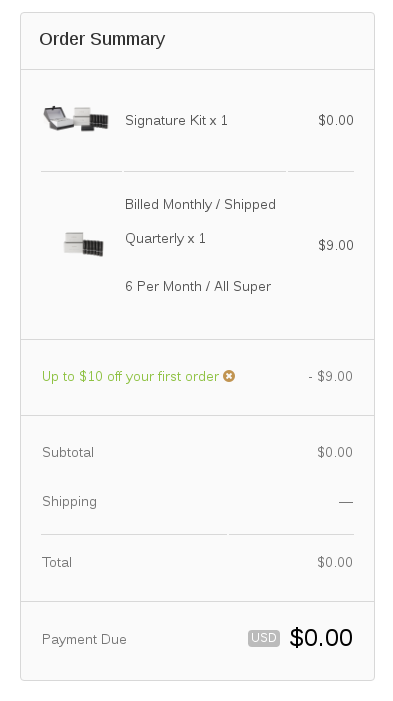
Task: Click Billed Monthly / Shipped Quarterly text
Action: [200, 221]
